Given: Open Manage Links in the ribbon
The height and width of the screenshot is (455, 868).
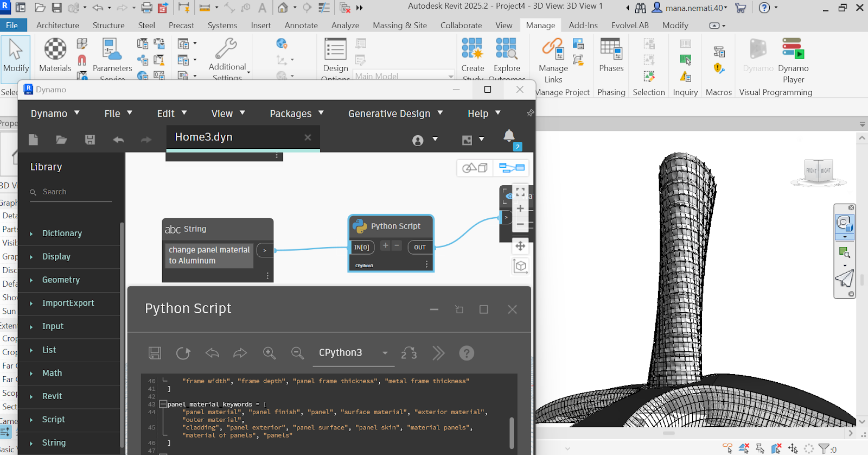Looking at the screenshot, I should click(553, 61).
